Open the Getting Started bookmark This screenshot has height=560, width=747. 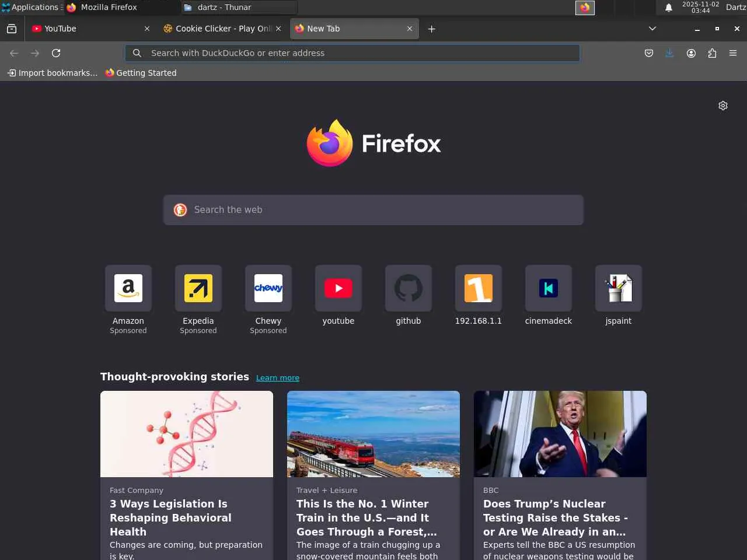click(x=141, y=73)
